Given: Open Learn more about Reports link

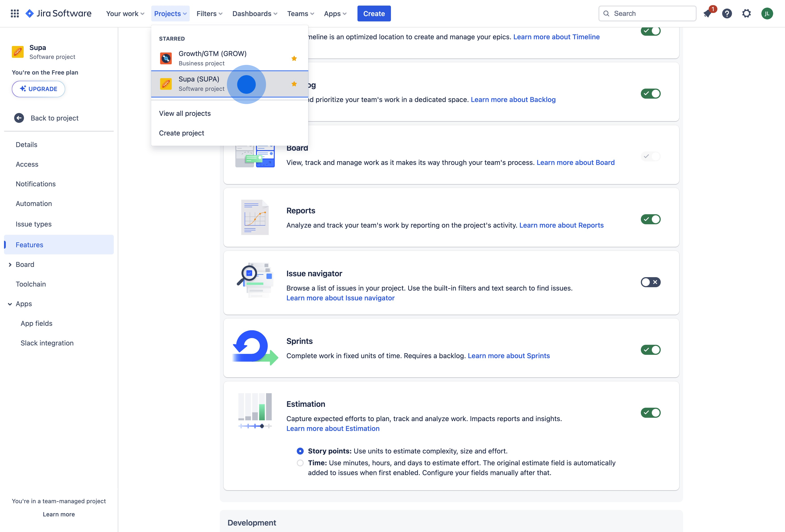Looking at the screenshot, I should [561, 225].
